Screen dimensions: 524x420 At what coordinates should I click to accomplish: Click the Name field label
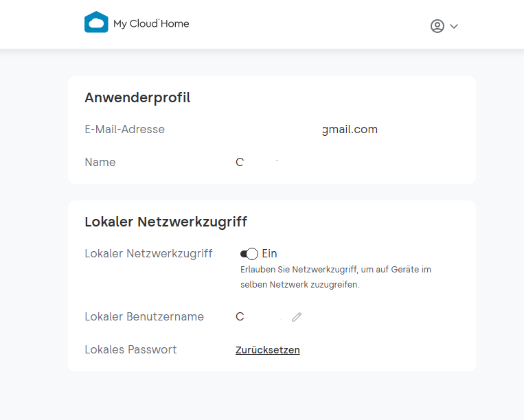point(100,162)
